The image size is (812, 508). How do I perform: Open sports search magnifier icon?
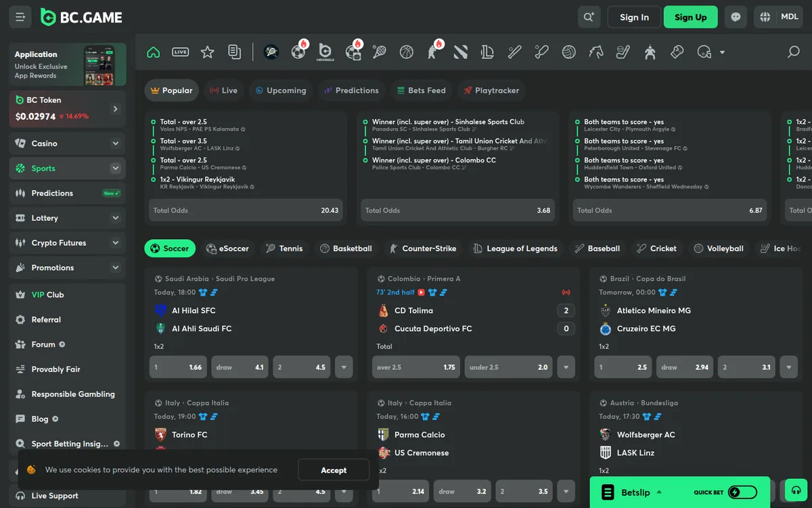[794, 52]
